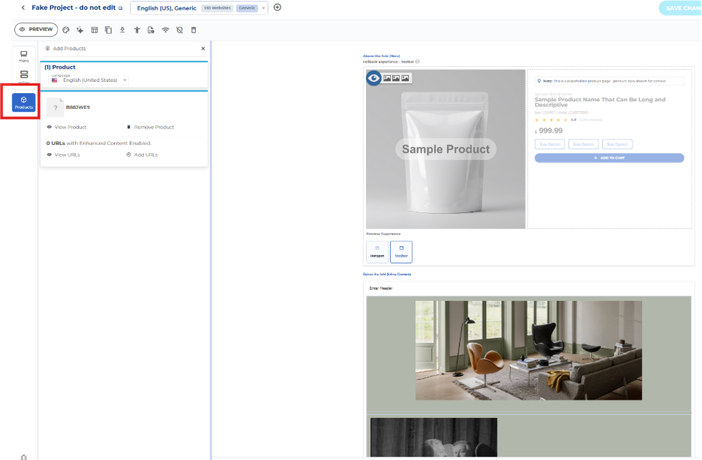Open the accessibility figure toolbar icon

(137, 30)
